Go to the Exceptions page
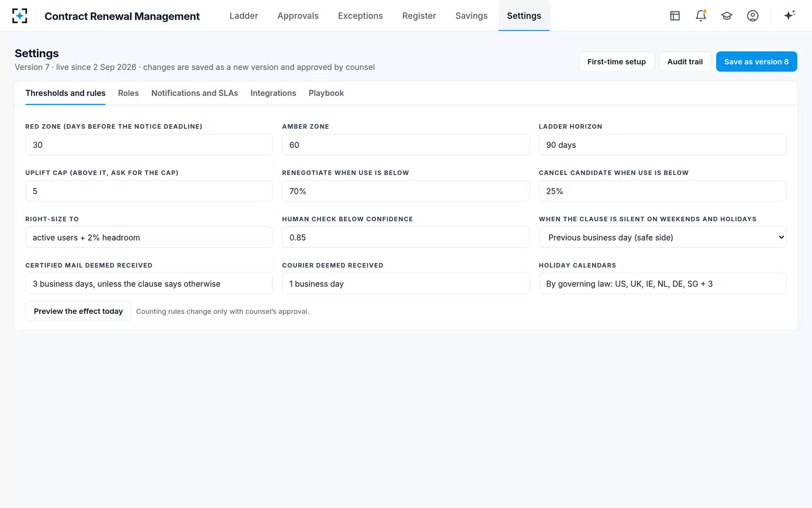The height and width of the screenshot is (508, 812). pos(360,16)
